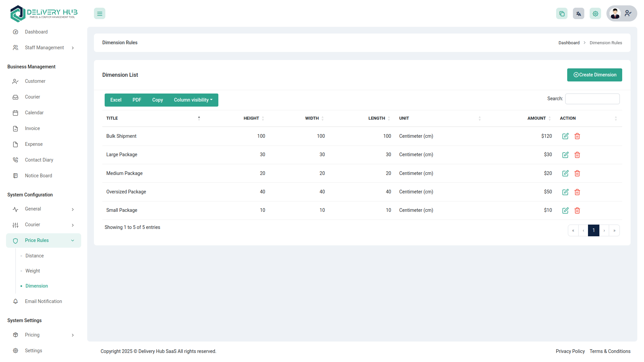Click the Invoice document icon in sidebar

15,128
